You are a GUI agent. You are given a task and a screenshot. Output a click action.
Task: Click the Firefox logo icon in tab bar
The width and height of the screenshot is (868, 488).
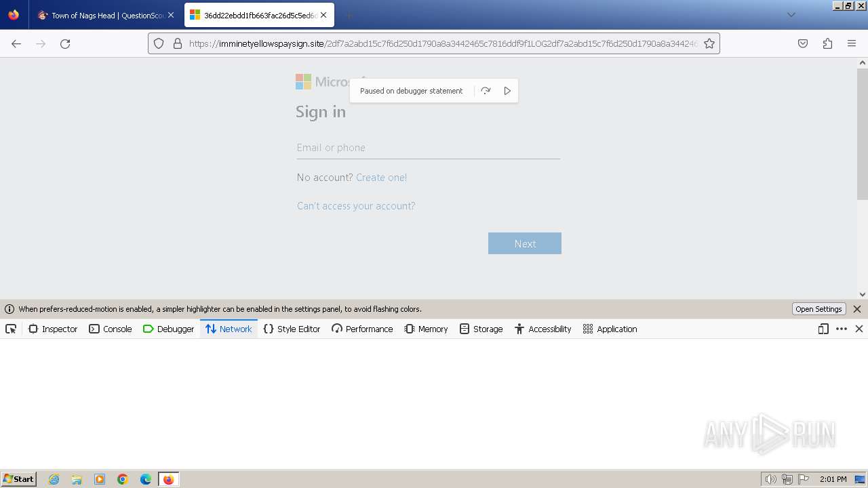(x=14, y=15)
